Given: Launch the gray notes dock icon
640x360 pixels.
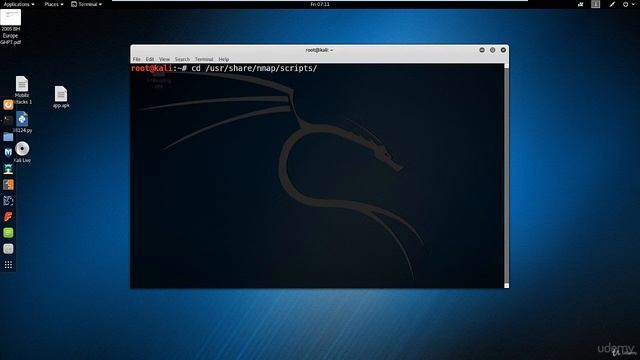Looking at the screenshot, I should [x=8, y=249].
